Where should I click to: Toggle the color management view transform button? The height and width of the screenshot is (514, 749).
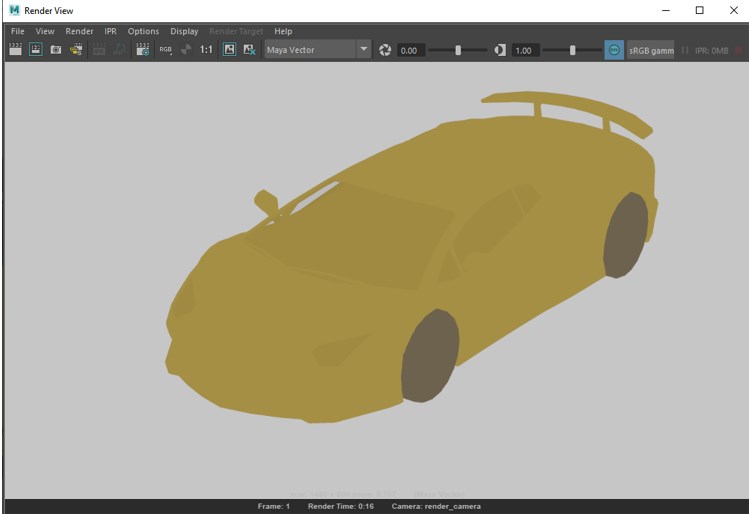point(614,50)
